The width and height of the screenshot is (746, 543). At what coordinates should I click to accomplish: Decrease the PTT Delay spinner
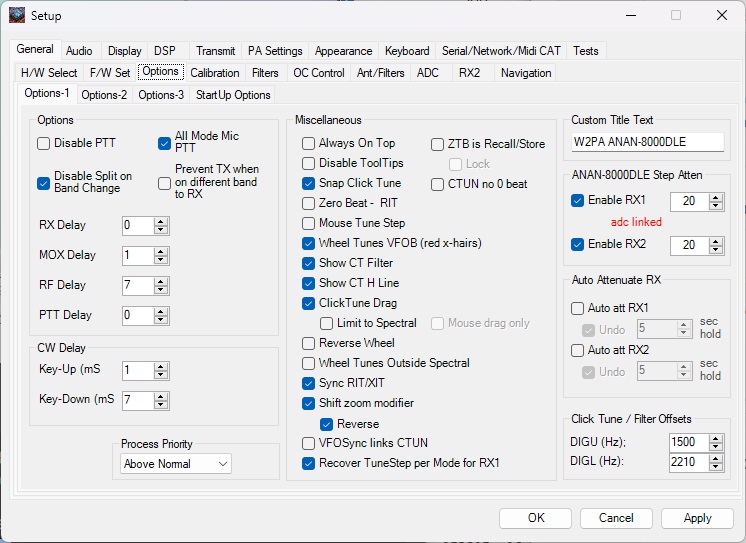click(x=161, y=320)
